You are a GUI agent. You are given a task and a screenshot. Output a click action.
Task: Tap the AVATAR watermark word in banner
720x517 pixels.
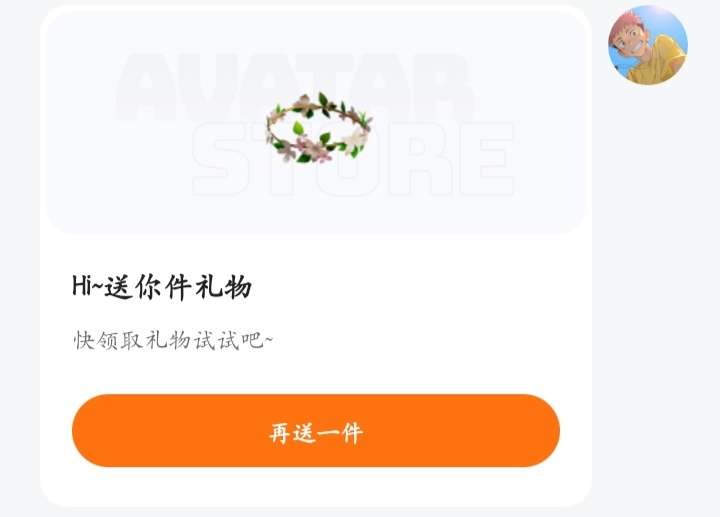click(295, 87)
